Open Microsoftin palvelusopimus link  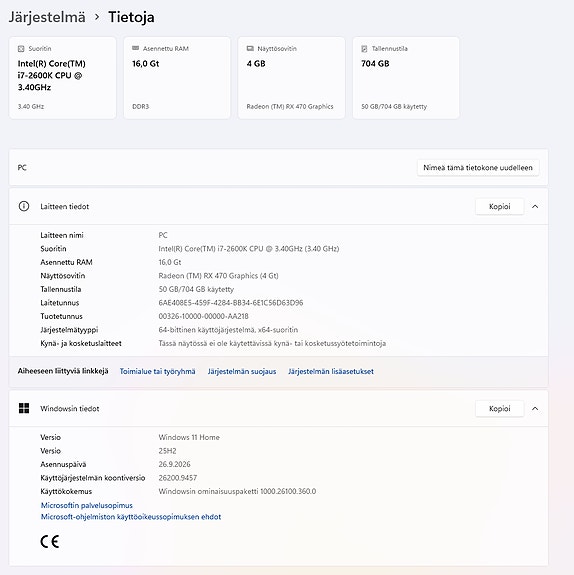click(x=87, y=505)
